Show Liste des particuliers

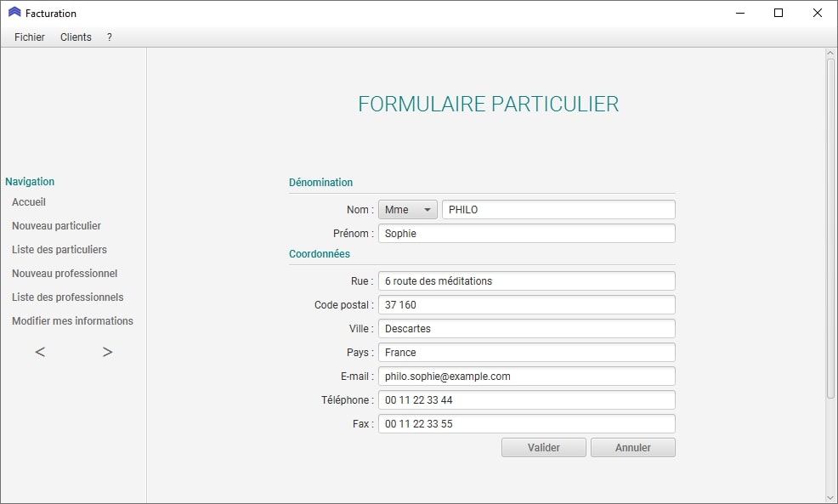tap(59, 250)
